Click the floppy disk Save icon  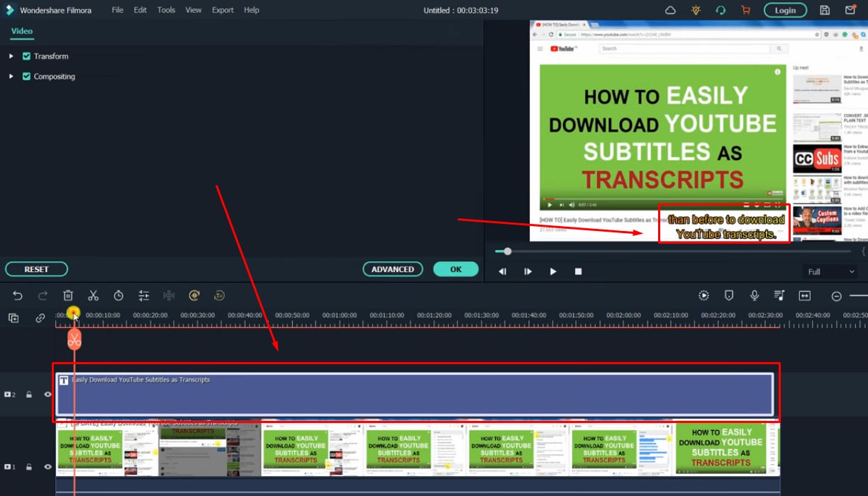point(825,10)
